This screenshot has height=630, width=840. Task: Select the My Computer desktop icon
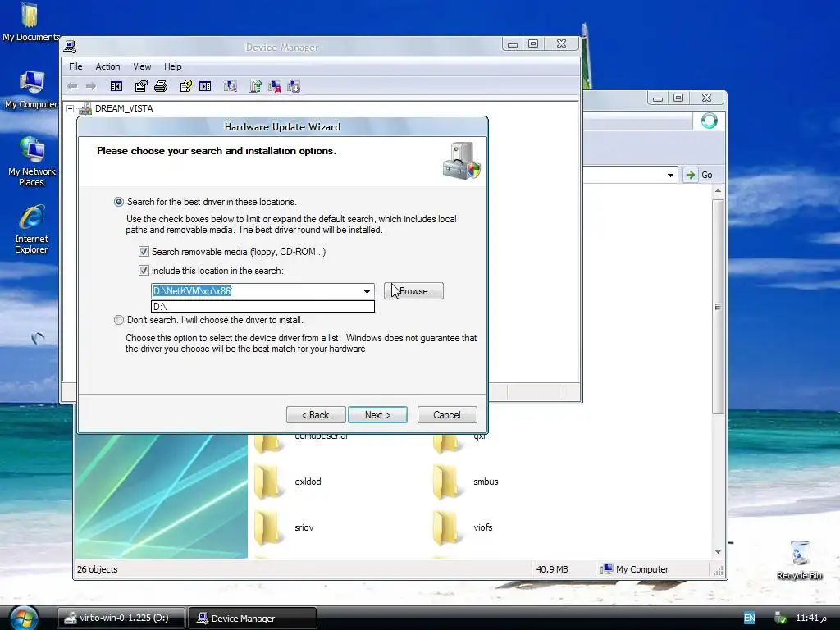(x=31, y=89)
